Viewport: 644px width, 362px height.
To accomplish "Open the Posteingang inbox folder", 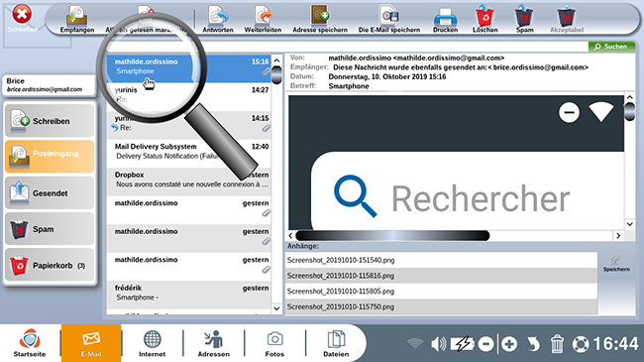I will click(50, 157).
